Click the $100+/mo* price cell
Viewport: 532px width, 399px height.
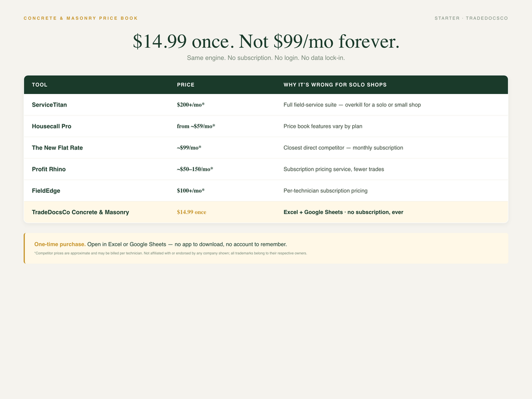191,191
